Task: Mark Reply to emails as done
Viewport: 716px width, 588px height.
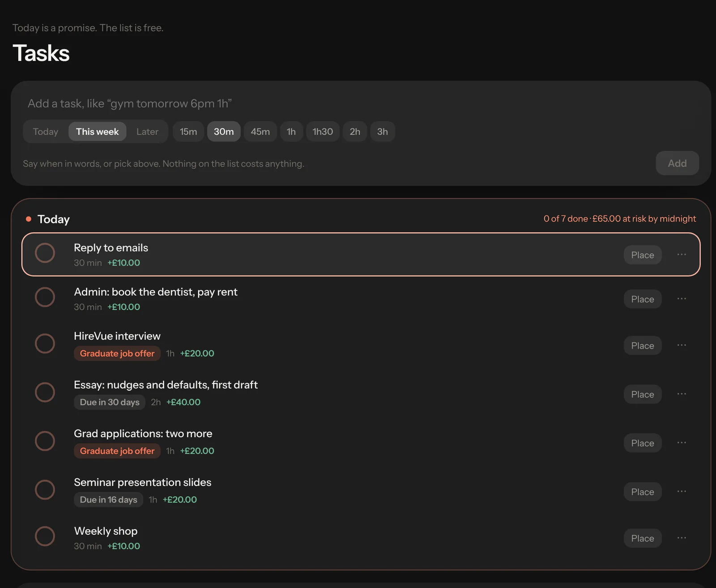Action: tap(45, 253)
